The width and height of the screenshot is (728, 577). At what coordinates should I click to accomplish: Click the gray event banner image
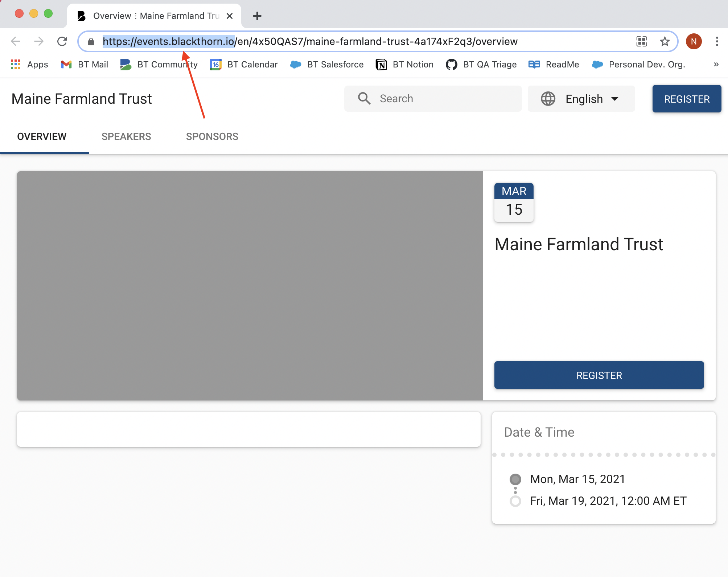250,286
